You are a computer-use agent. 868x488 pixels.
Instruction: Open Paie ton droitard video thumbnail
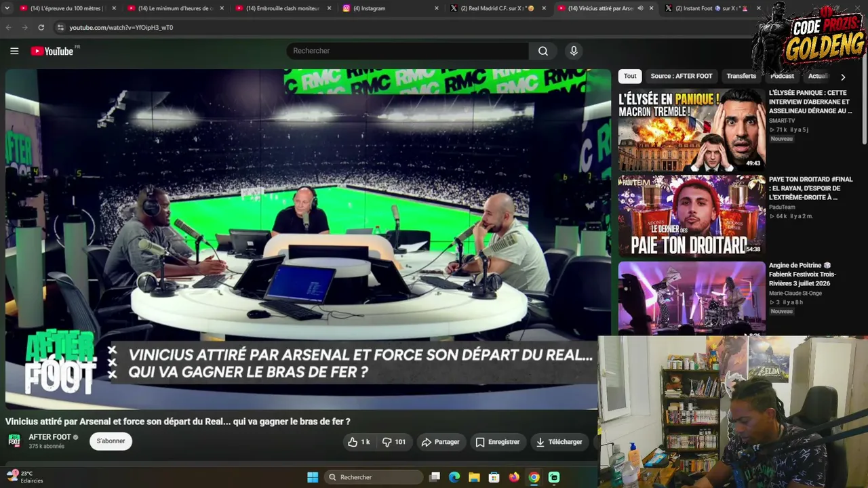692,216
